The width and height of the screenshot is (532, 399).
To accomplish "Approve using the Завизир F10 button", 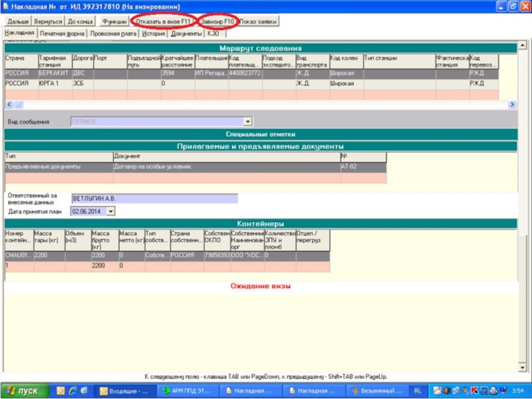I will click(x=218, y=21).
